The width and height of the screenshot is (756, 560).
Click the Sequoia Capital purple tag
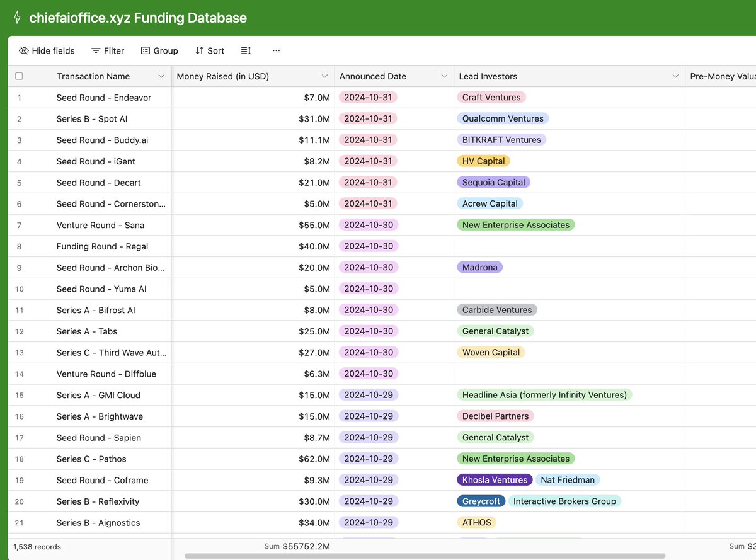coord(494,182)
